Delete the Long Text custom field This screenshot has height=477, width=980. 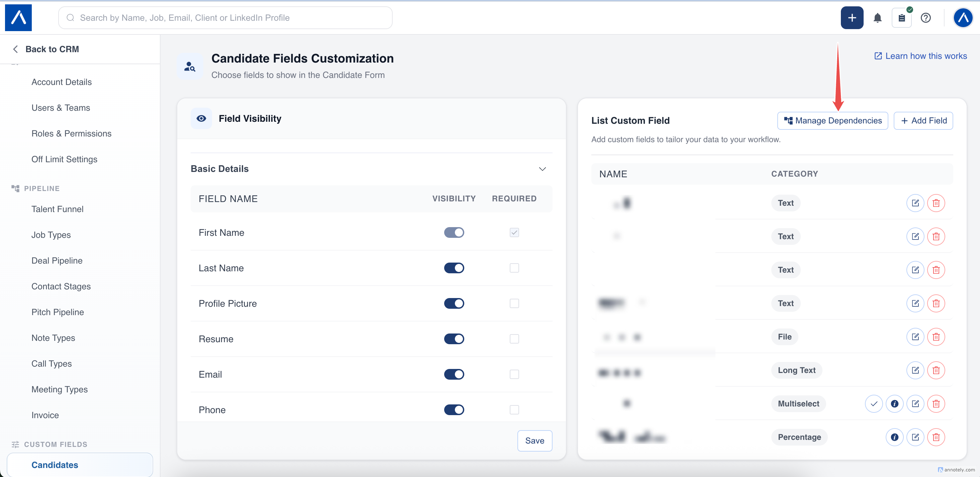tap(936, 370)
